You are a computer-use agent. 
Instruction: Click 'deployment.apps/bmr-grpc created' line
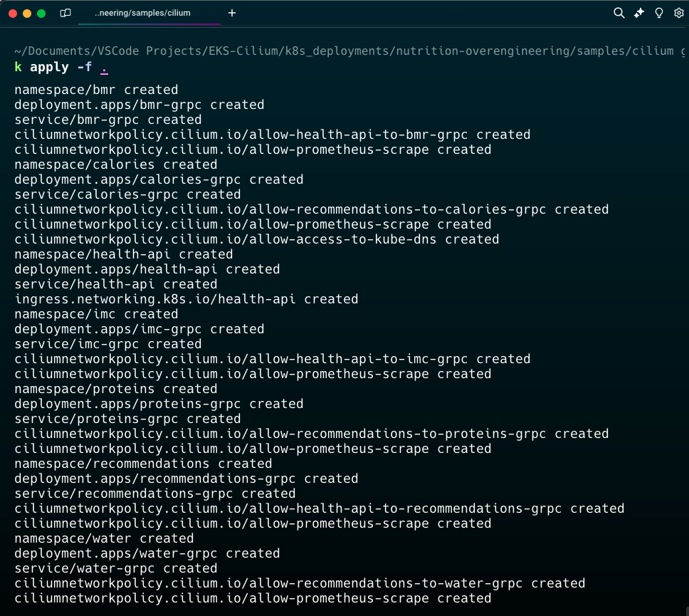(140, 105)
